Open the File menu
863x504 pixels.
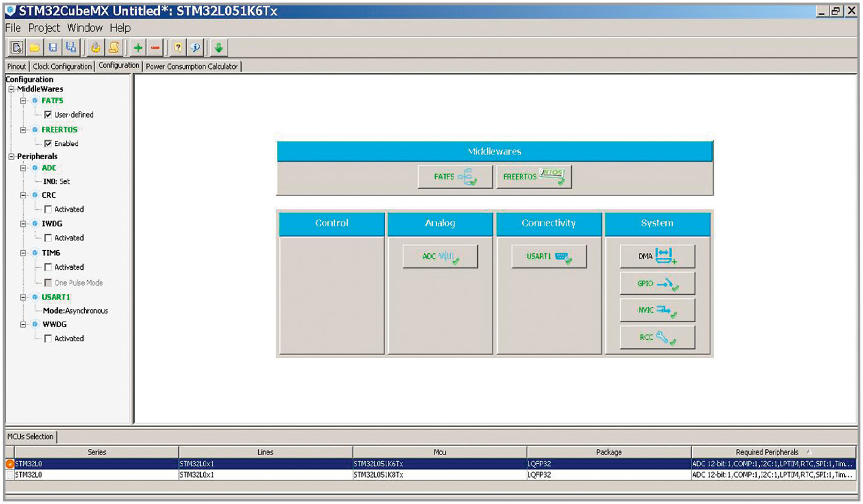coord(13,28)
